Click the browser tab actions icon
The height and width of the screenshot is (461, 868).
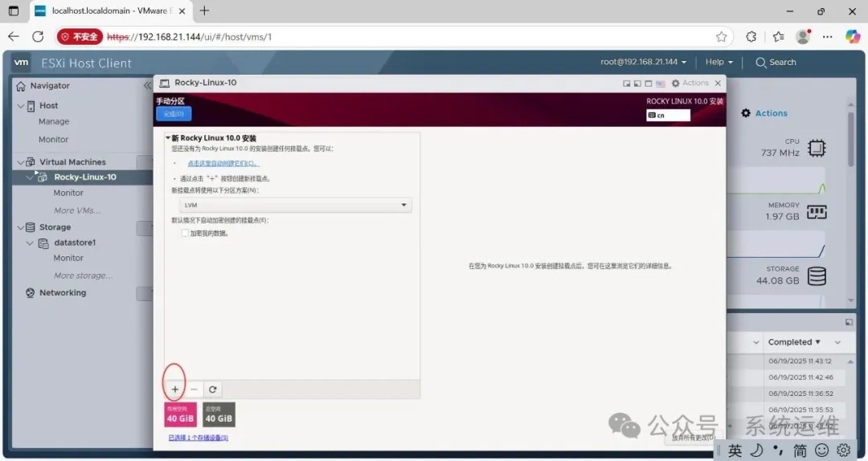(14, 10)
